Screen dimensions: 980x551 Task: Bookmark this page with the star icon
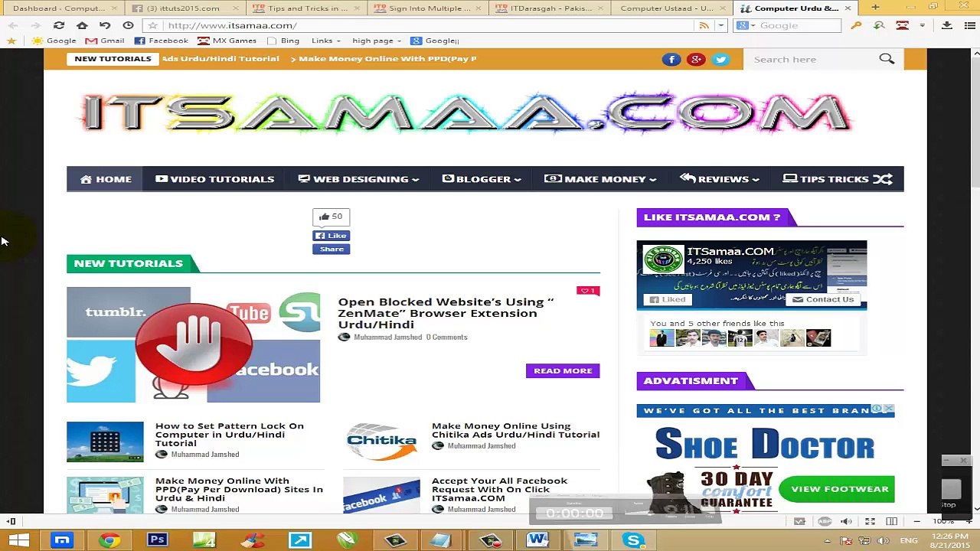click(152, 25)
